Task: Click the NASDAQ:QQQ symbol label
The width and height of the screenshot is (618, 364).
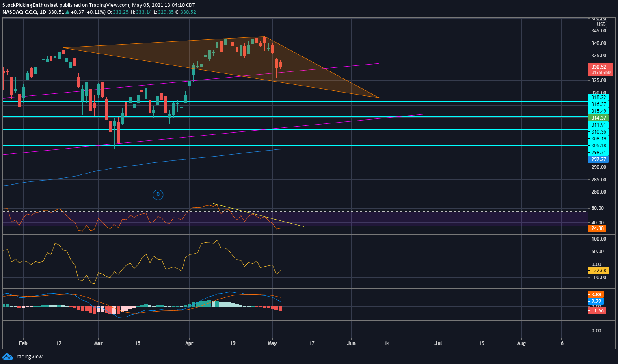Action: tap(19, 12)
